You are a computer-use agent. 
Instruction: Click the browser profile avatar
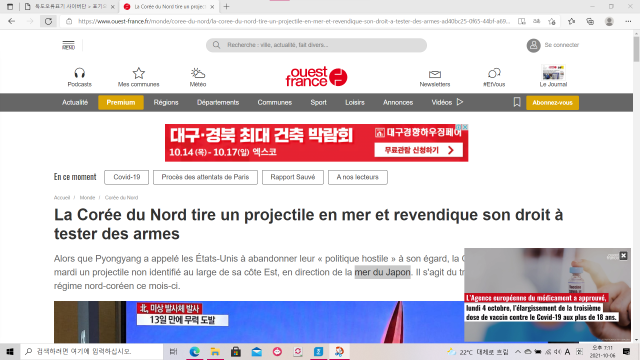tap(609, 21)
